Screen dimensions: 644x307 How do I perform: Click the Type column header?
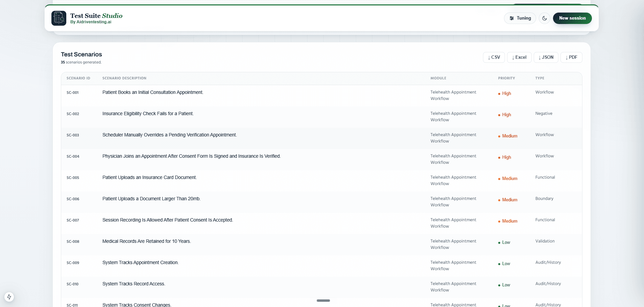coord(540,78)
